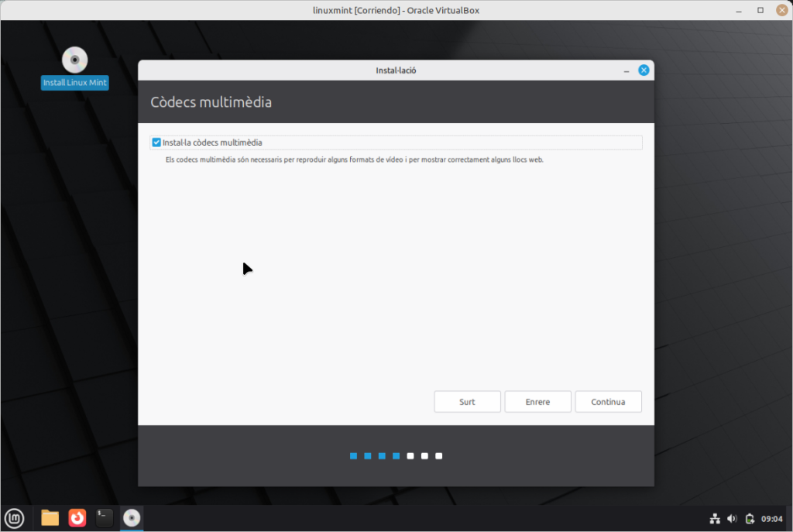
Task: Proceed by clicking Continua
Action: coord(608,402)
